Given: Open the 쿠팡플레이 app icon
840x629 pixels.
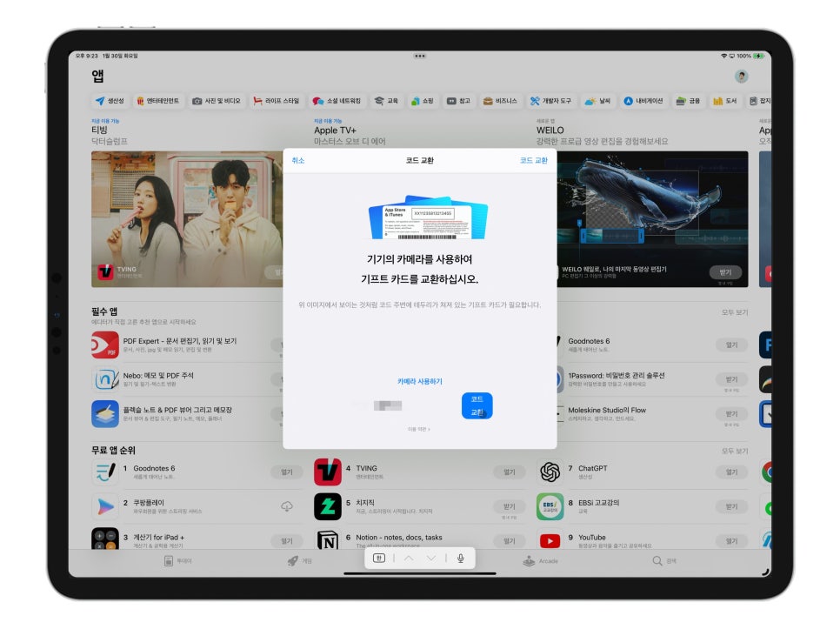Looking at the screenshot, I should 105,507.
